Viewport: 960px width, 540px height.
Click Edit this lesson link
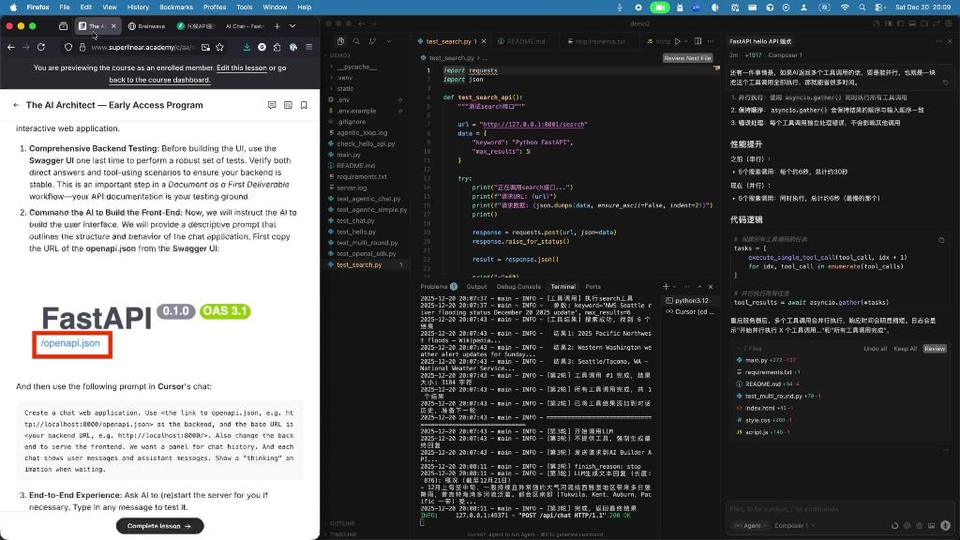click(241, 68)
